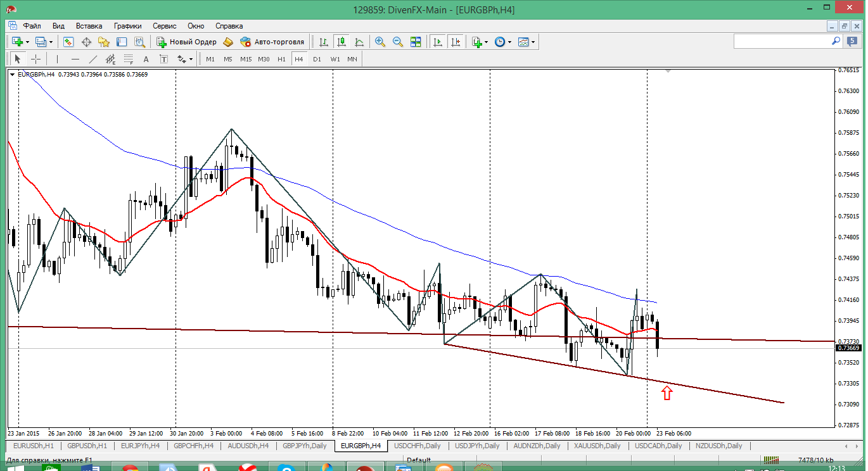Select the text label tool
Image resolution: width=868 pixels, height=471 pixels.
(164, 59)
